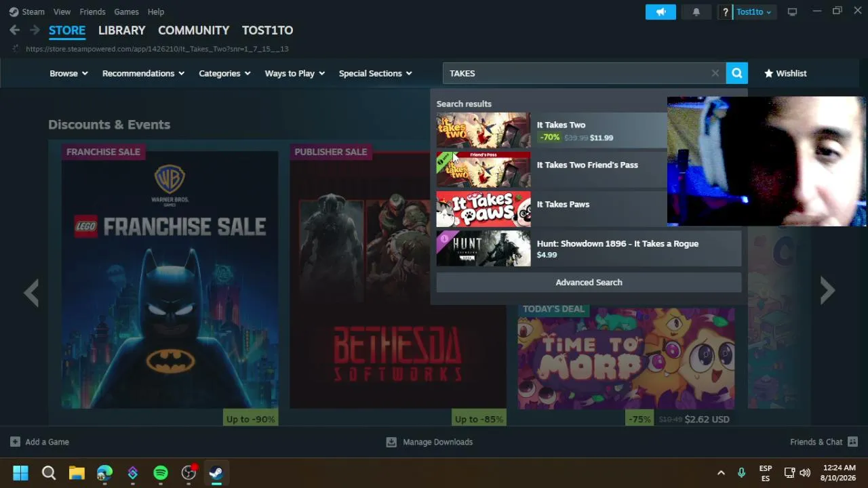
Task: Show the next carousel slide
Action: [x=827, y=291]
